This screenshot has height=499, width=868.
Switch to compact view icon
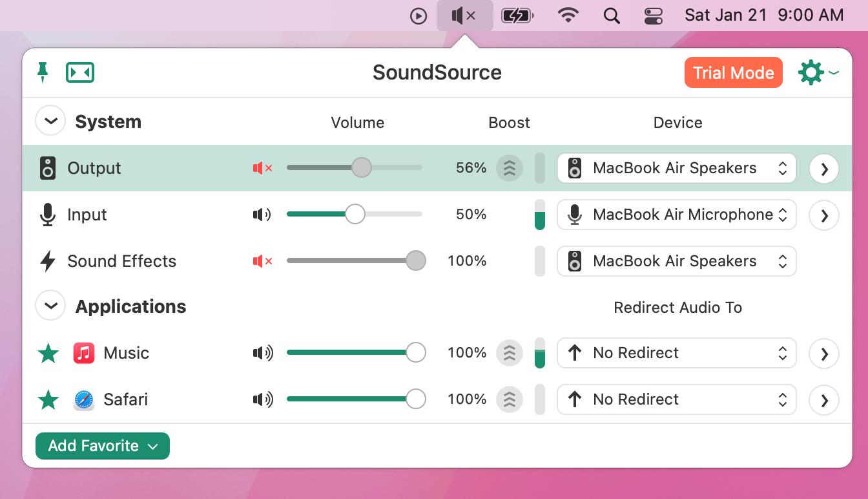(x=80, y=72)
